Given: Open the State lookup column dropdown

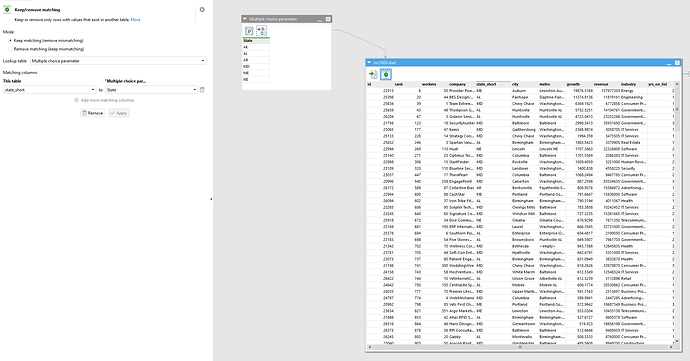Looking at the screenshot, I should coord(151,90).
